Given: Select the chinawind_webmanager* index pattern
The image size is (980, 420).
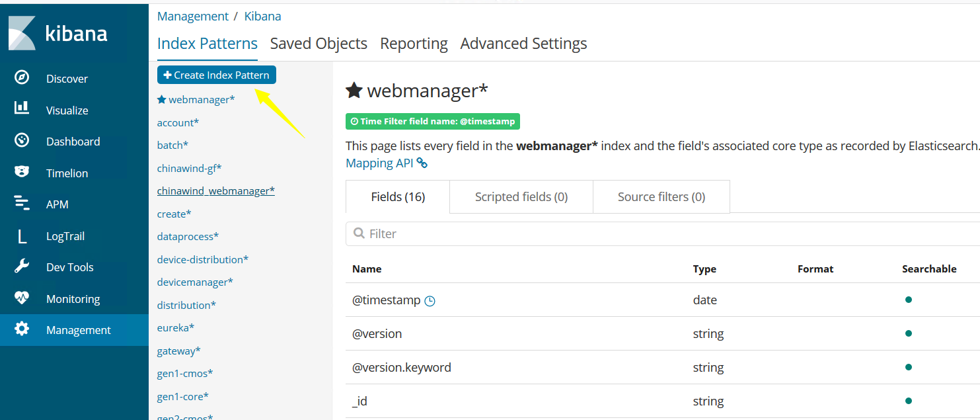Looking at the screenshot, I should (215, 190).
